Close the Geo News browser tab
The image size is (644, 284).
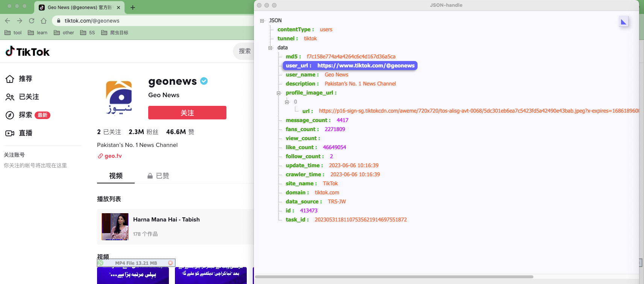point(118,8)
